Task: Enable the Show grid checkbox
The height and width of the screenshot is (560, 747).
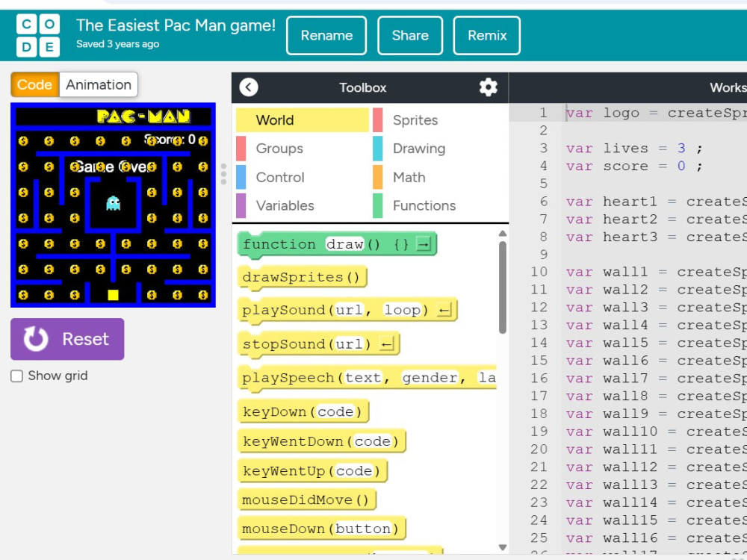Action: click(x=16, y=376)
